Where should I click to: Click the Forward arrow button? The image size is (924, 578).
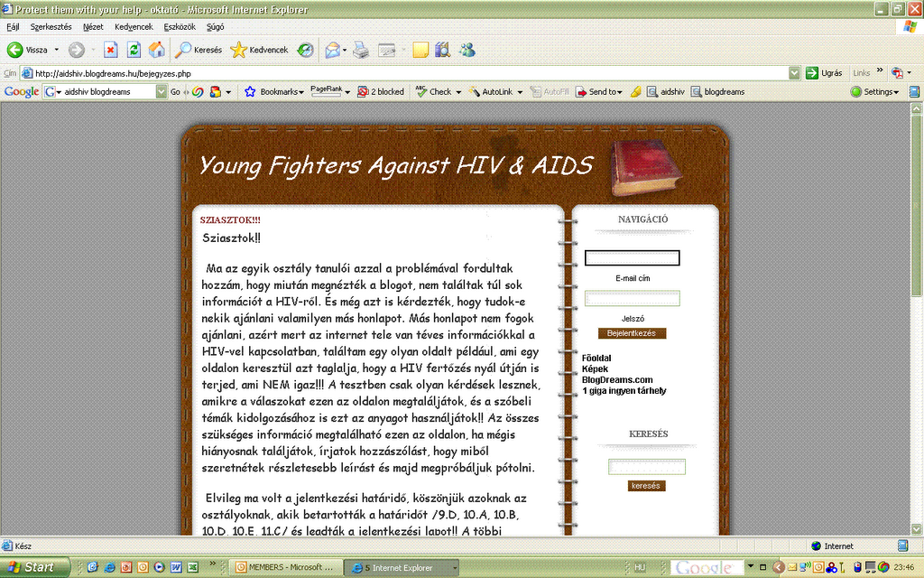[77, 51]
